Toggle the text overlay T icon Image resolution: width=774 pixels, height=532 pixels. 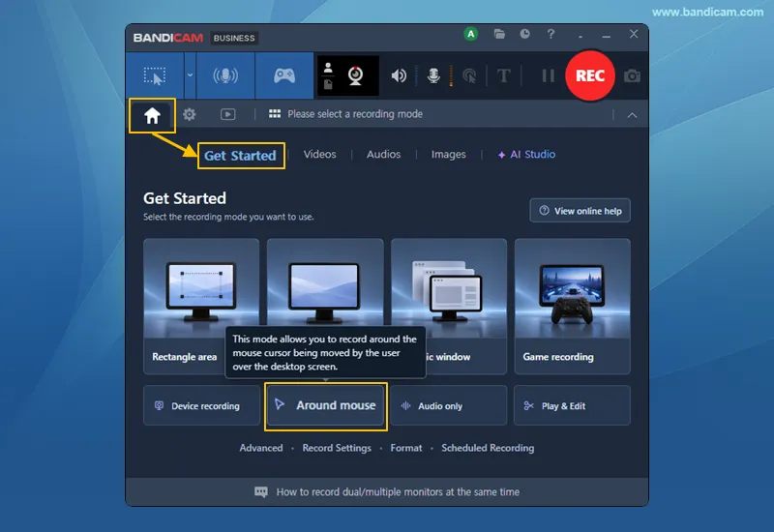pos(503,75)
